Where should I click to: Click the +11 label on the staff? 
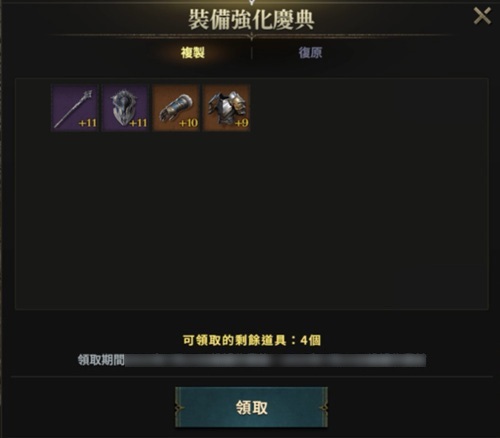pos(88,123)
